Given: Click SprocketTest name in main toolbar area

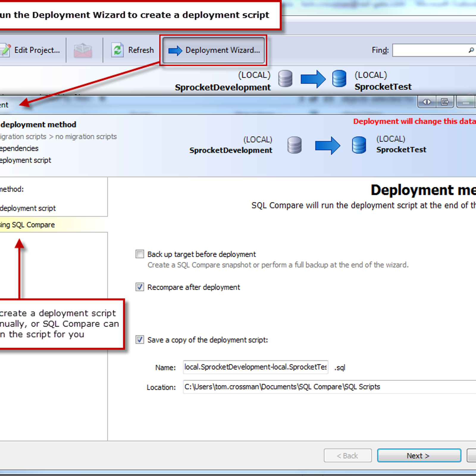Looking at the screenshot, I should [383, 87].
